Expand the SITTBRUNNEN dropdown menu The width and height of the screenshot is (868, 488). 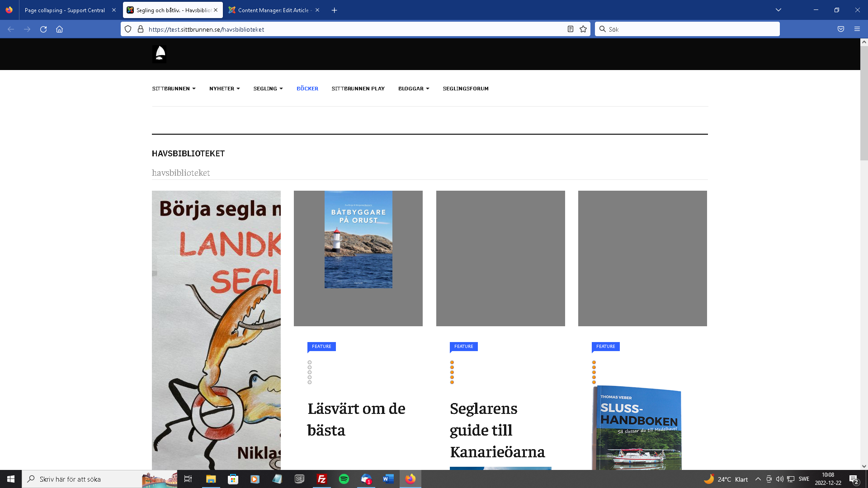[x=174, y=89]
